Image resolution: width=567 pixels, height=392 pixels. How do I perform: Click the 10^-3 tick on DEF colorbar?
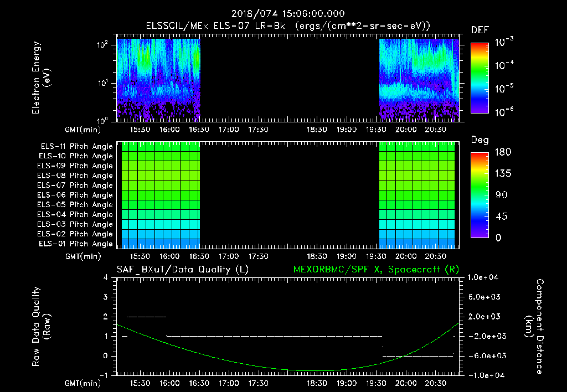tap(504, 42)
